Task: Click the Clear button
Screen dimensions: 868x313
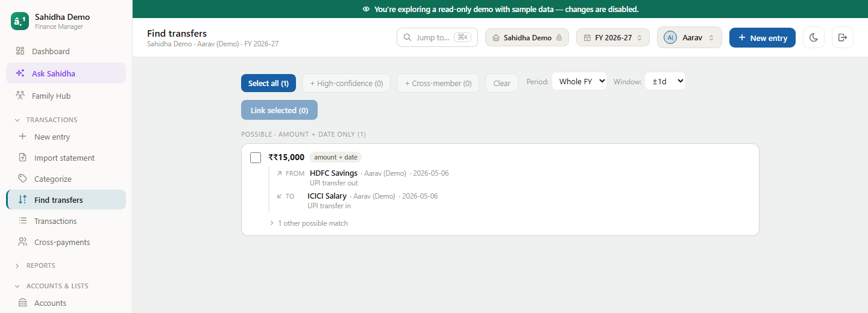Action: pos(502,83)
